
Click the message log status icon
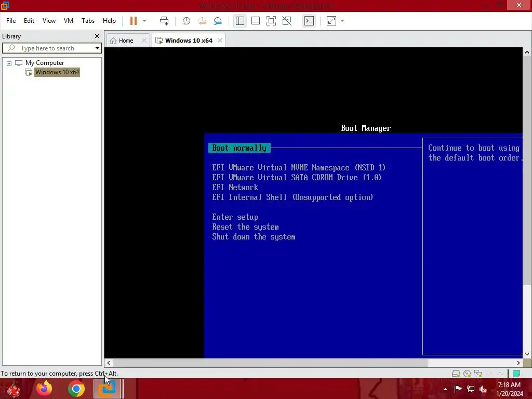(516, 374)
